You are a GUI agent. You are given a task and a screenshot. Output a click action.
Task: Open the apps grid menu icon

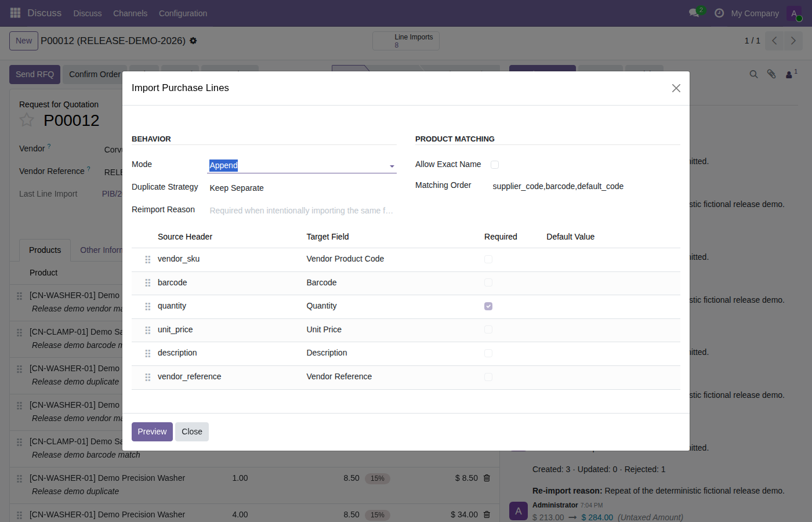coord(15,13)
